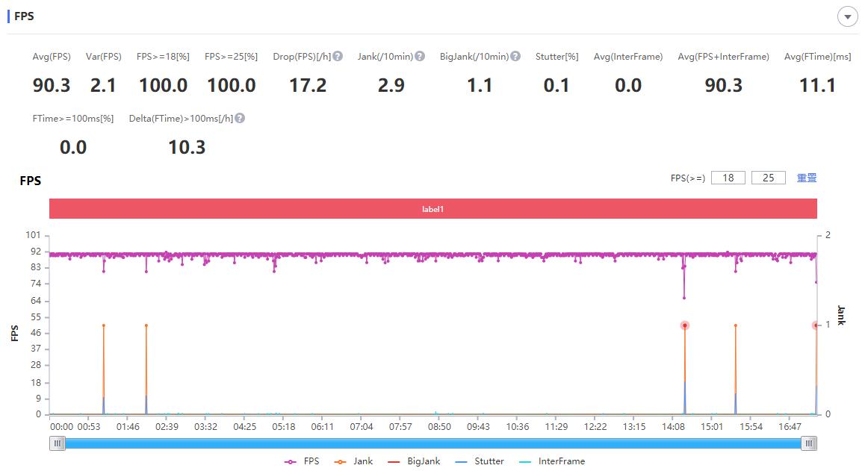Viewport: 868px width, 471px height.
Task: Click left handle of time range slider
Action: point(57,443)
